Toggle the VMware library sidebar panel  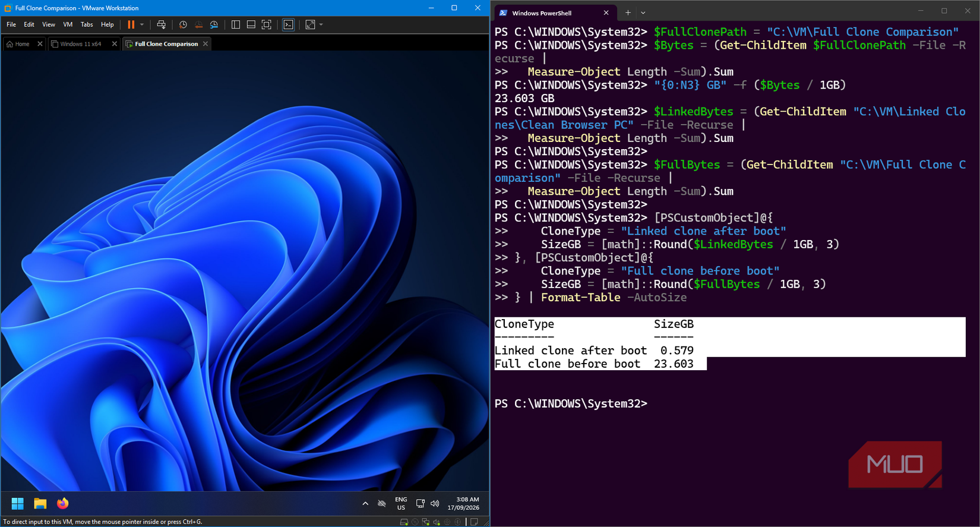236,24
